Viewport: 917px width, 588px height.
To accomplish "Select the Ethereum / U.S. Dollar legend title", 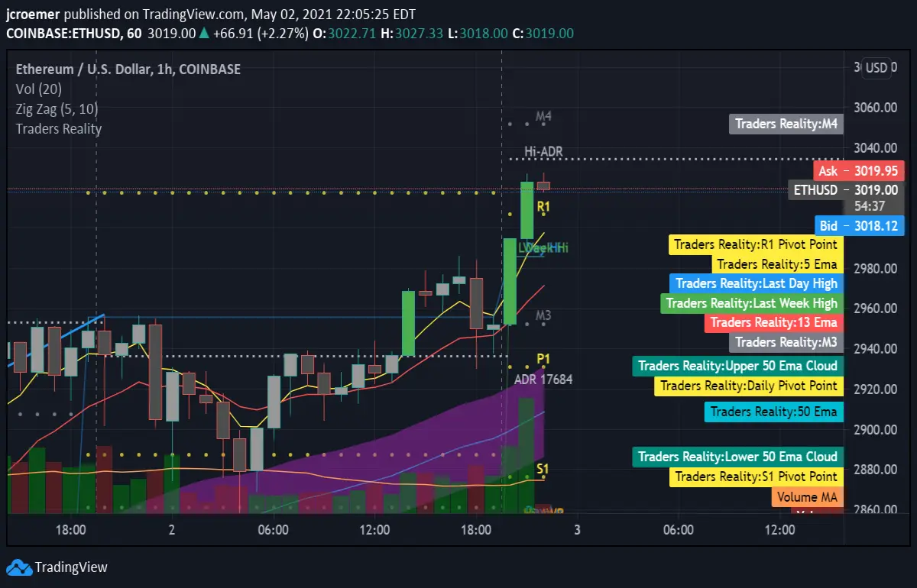I will pyautogui.click(x=128, y=69).
